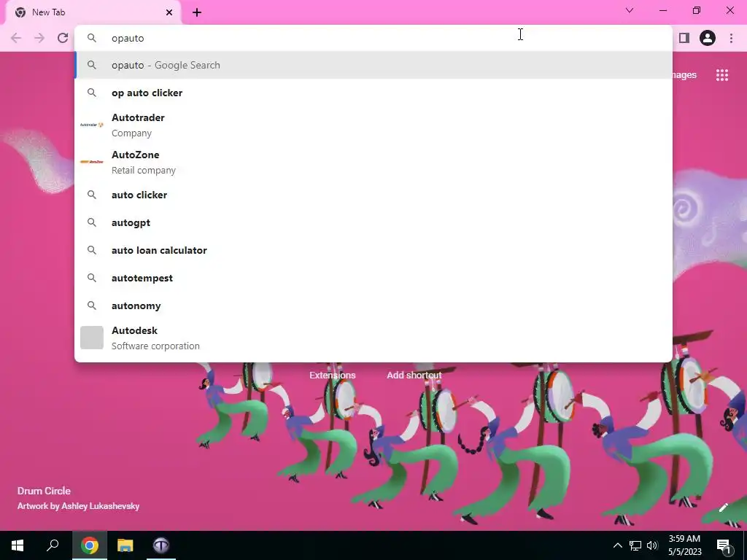Select the New Tab tab
This screenshot has height=560, width=747.
point(94,12)
